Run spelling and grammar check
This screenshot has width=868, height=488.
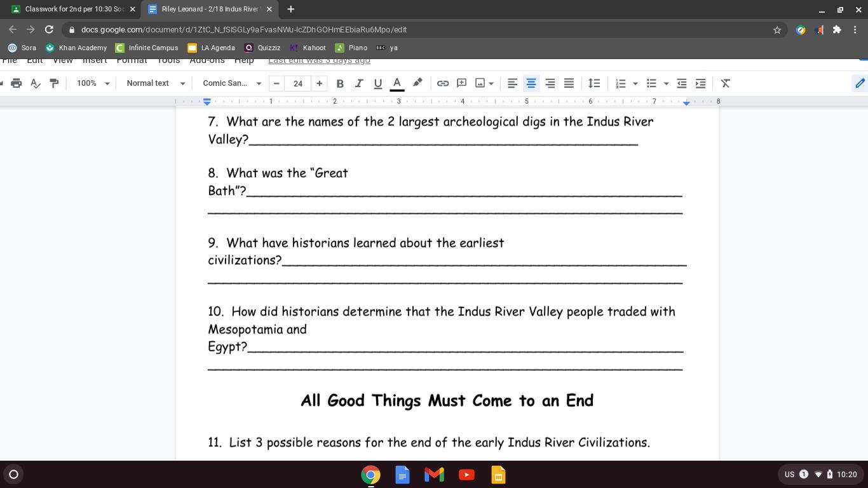[x=36, y=83]
